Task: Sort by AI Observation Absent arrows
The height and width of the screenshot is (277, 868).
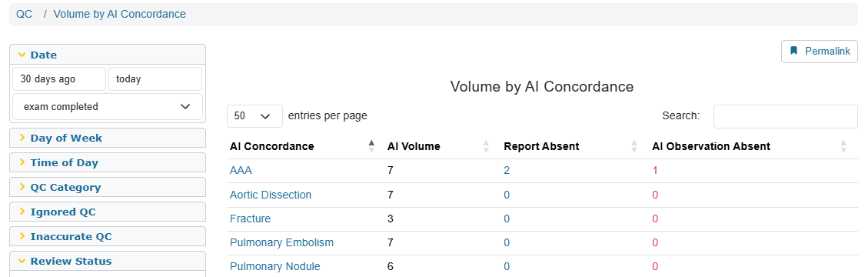Action: [843, 146]
